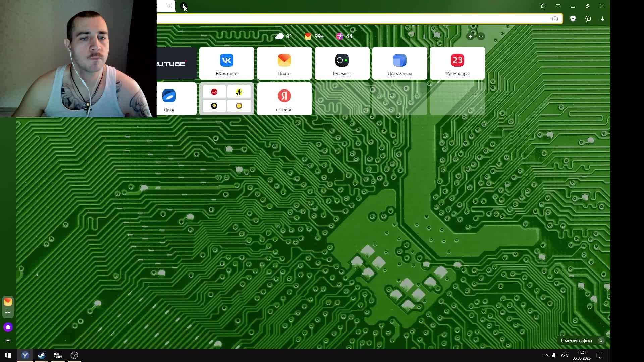Screen dimensions: 644x362
Task: Open Steam from the taskbar
Action: tap(41, 355)
